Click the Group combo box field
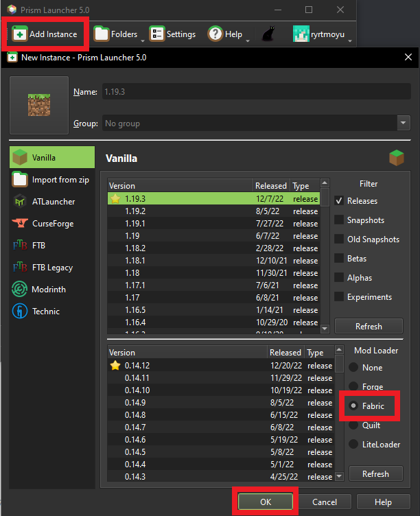Viewport: 420px width, 516px height. (x=257, y=123)
